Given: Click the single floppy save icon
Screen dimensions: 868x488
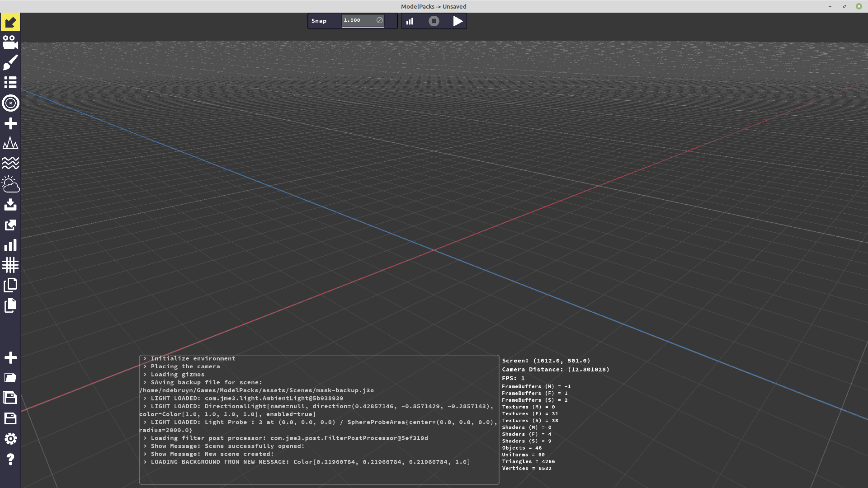Looking at the screenshot, I should point(10,418).
